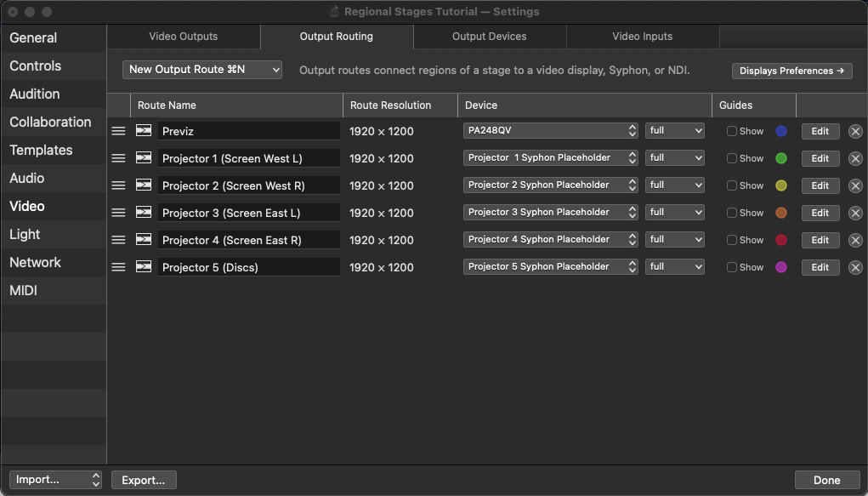Open the New Output Route dropdown
868x496 pixels.
point(201,69)
